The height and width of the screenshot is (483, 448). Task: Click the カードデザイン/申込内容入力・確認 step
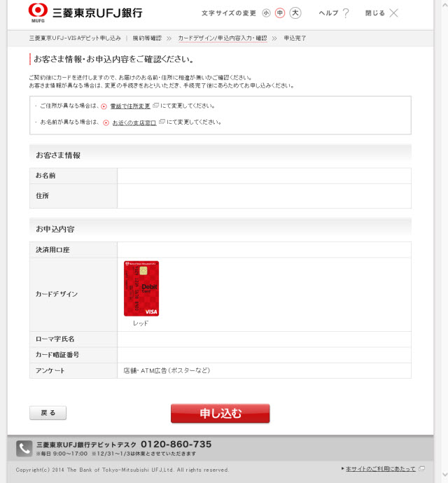click(x=223, y=38)
